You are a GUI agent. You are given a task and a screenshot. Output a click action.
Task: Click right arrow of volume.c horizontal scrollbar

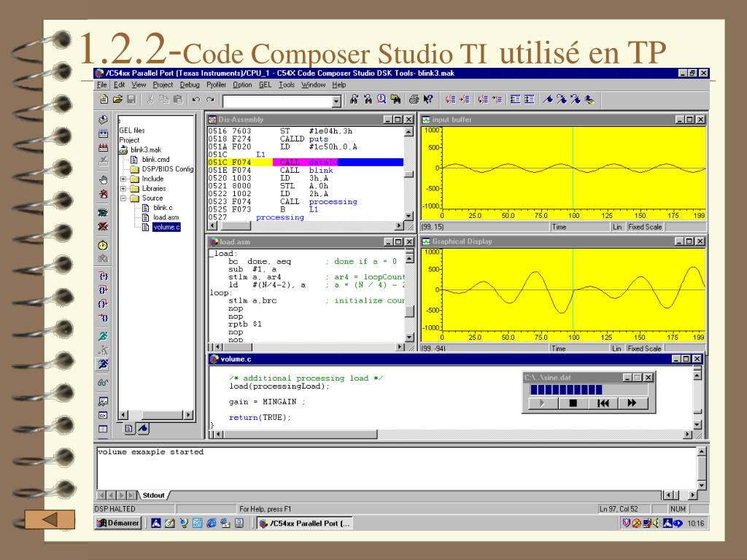[x=687, y=435]
